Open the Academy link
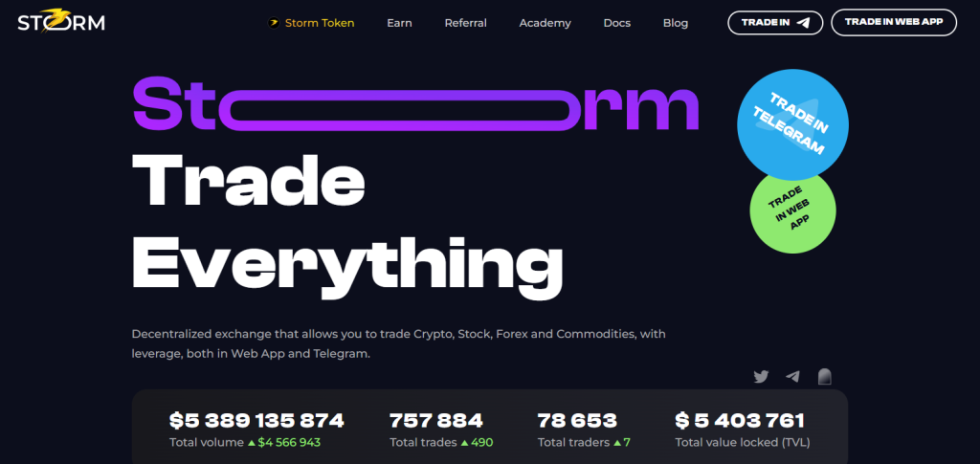 [545, 23]
